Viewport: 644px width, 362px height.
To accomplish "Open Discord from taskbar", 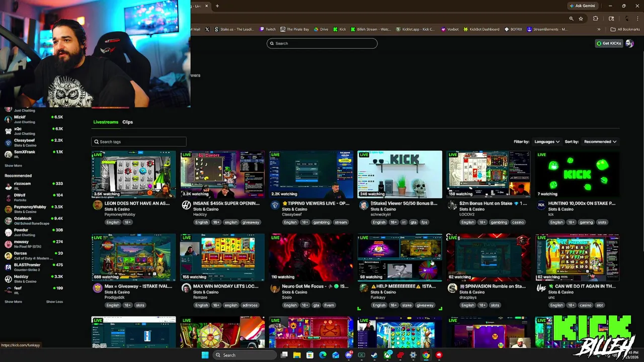I will (349, 355).
